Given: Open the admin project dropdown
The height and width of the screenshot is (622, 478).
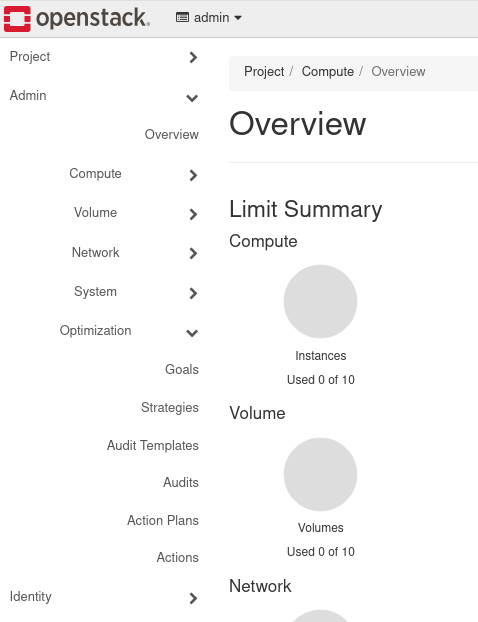Looking at the screenshot, I should pyautogui.click(x=209, y=18).
